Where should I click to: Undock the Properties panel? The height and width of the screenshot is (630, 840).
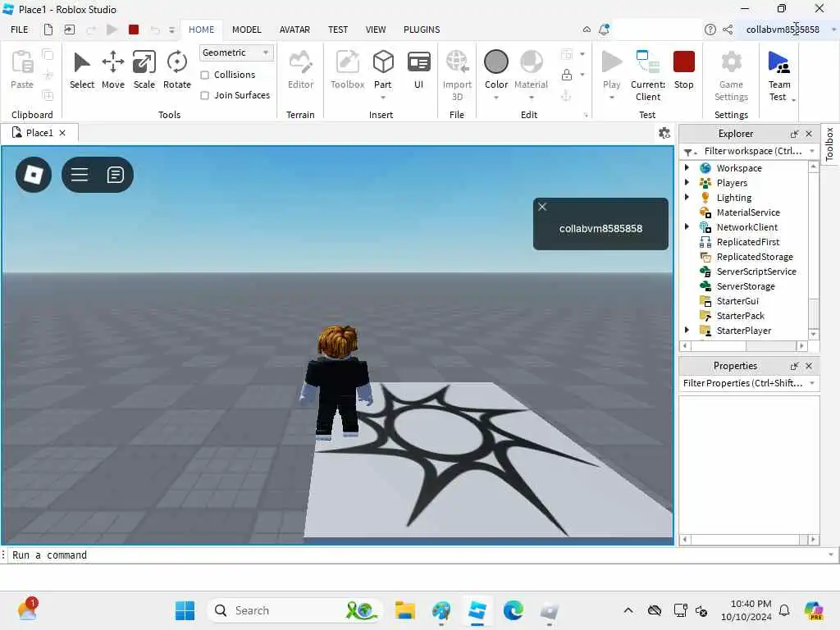tap(794, 366)
